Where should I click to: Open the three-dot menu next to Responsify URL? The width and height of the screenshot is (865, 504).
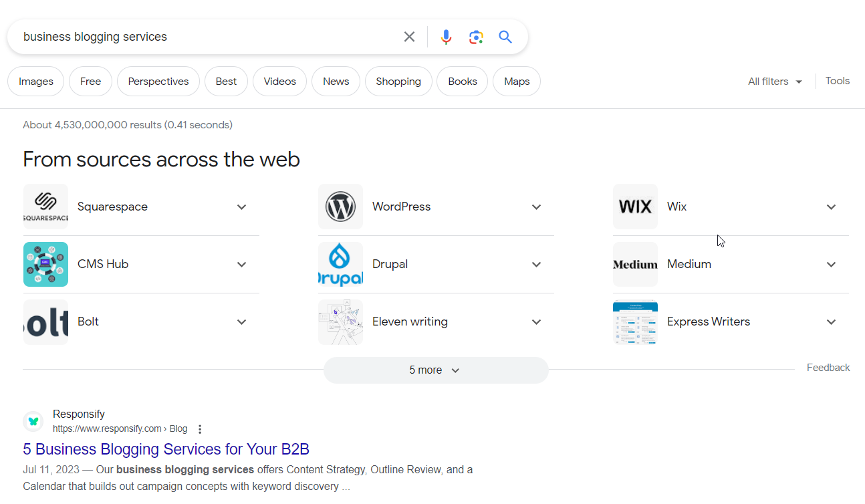199,429
